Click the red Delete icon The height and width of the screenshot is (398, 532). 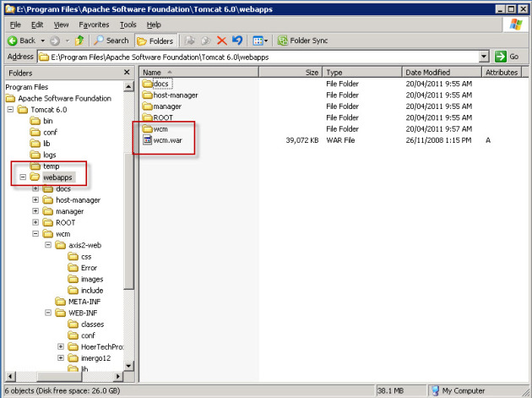point(221,41)
